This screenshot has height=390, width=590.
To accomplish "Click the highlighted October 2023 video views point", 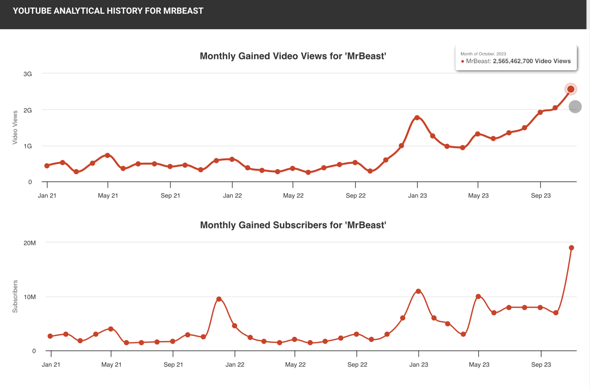I will [570, 89].
